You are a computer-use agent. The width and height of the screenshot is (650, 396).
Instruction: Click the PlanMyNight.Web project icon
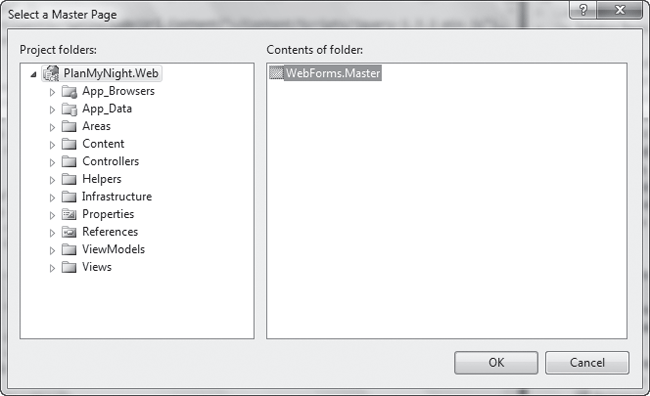[x=51, y=73]
